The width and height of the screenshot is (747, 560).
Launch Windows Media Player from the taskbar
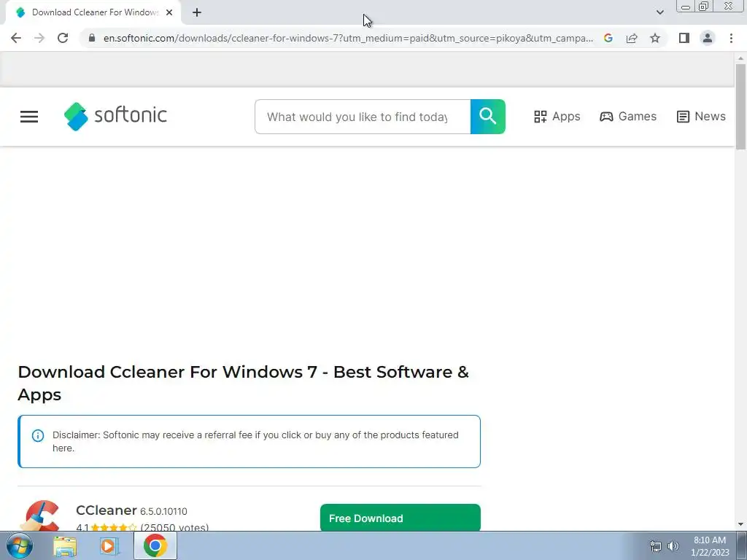109,545
